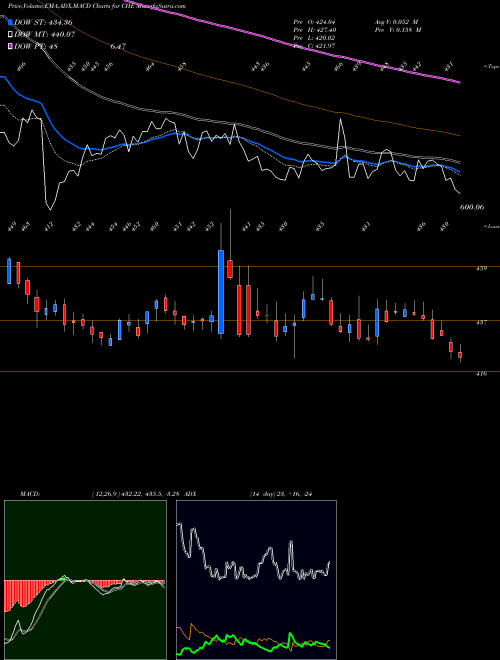Image resolution: width=500 pixels, height=660 pixels.
Task: Click the MACD histogram panel
Action: click(x=85, y=580)
